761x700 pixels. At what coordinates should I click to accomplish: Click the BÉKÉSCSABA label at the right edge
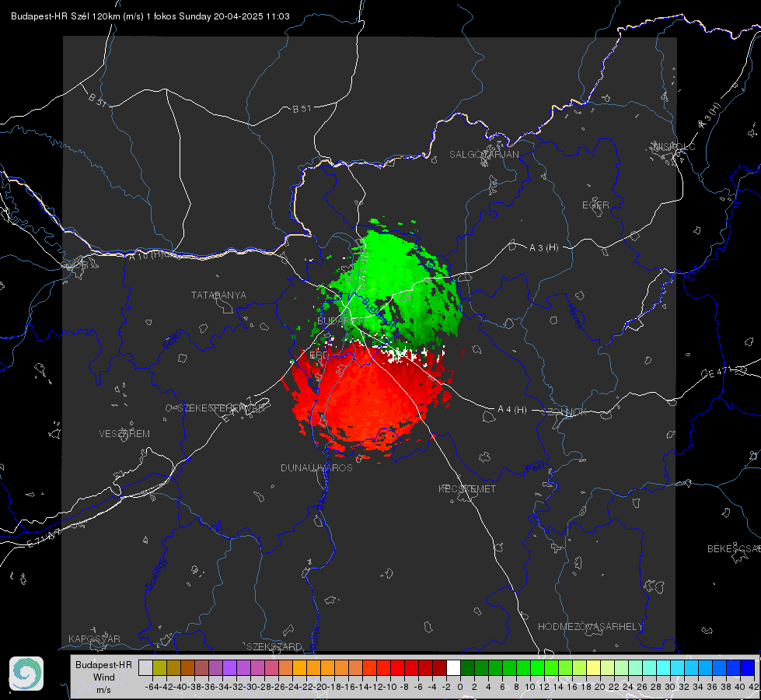pos(734,549)
